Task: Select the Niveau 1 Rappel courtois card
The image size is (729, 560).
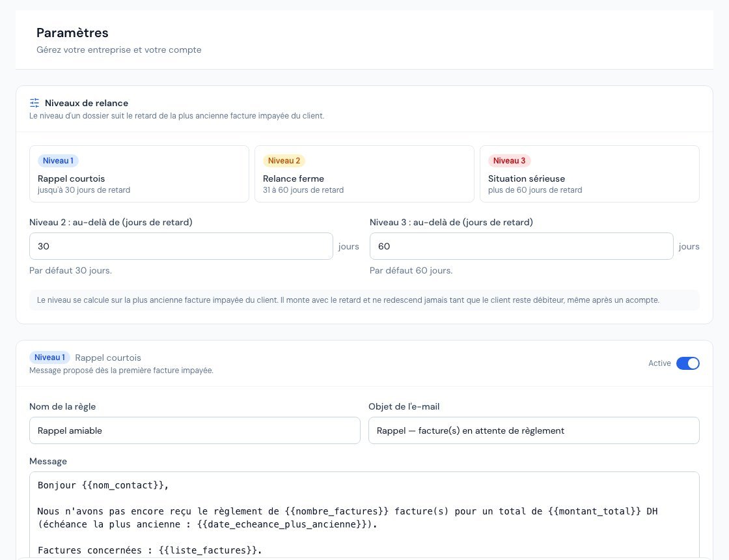Action: coord(139,174)
